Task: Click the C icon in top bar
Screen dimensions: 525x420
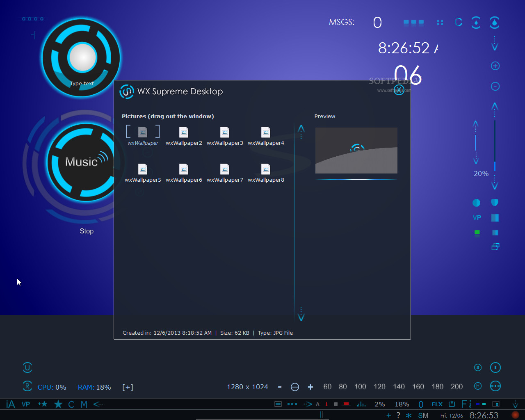Action: (x=459, y=22)
